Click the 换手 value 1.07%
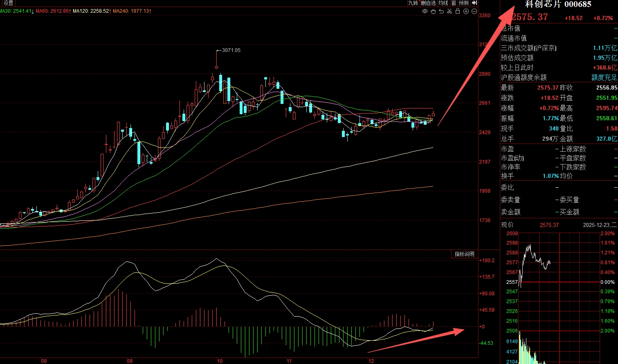Screen dimensions: 618x364 tap(551, 176)
